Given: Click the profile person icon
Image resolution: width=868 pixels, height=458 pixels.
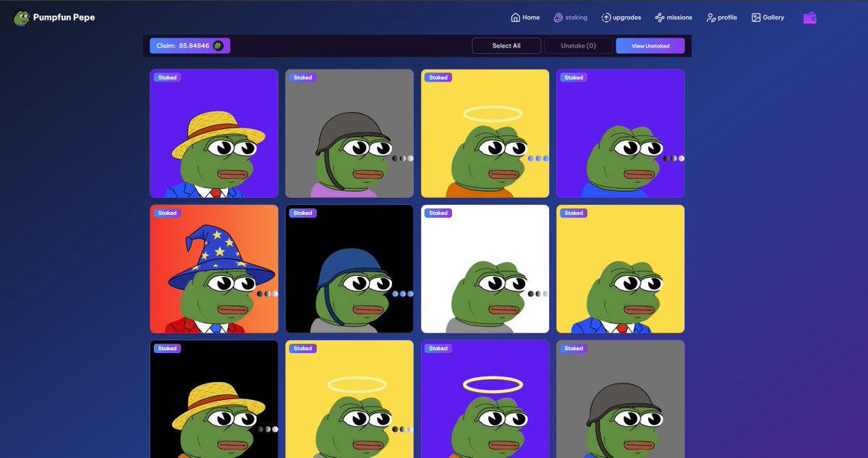Looking at the screenshot, I should (711, 17).
